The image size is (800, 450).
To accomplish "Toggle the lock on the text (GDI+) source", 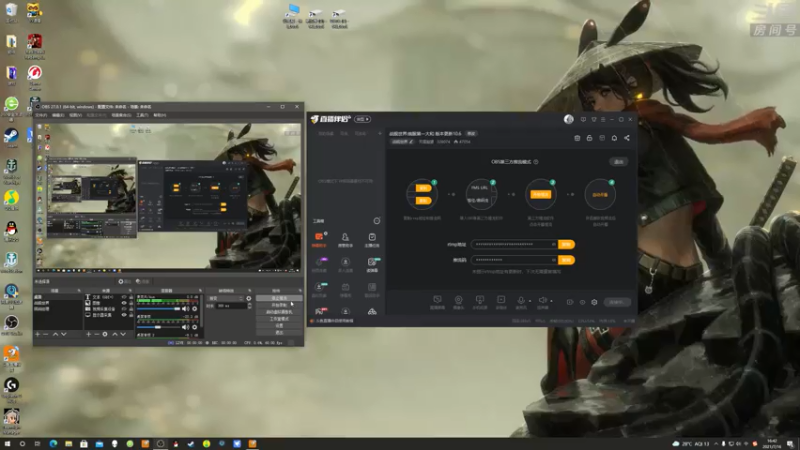I will click(x=131, y=297).
